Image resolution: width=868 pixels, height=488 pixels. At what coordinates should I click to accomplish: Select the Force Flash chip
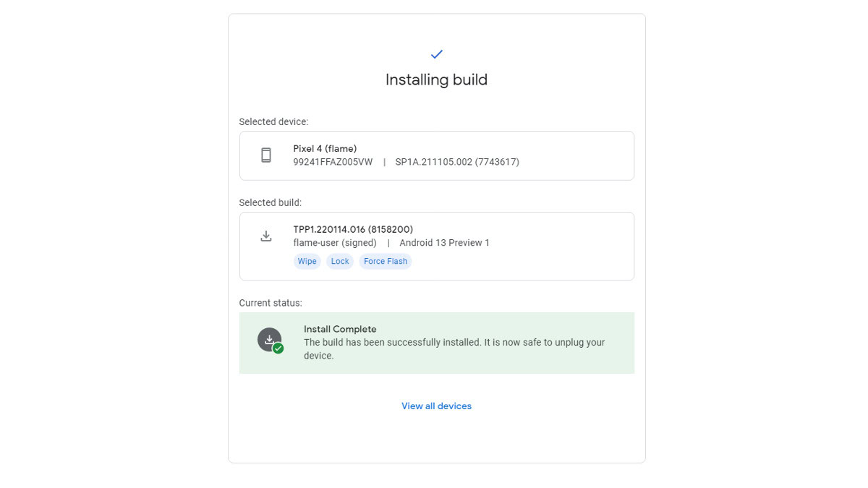click(x=386, y=262)
